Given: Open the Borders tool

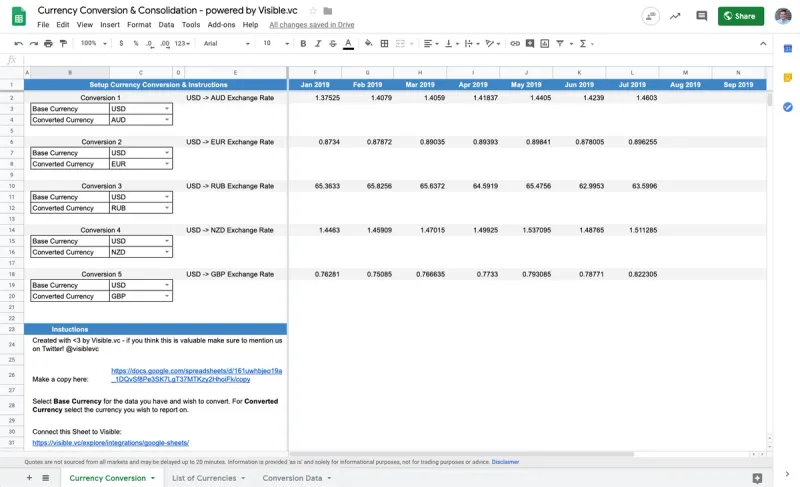Looking at the screenshot, I should [x=384, y=44].
